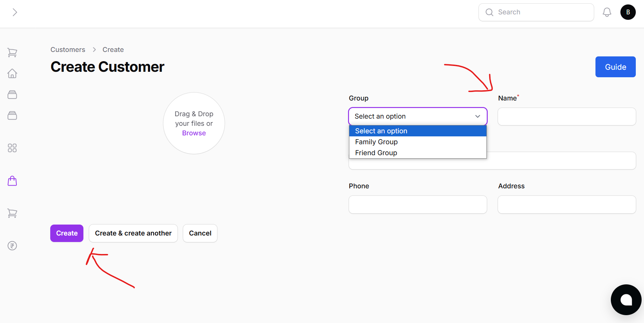644x323 pixels.
Task: Open the rupee payments icon in sidebar
Action: click(x=12, y=245)
